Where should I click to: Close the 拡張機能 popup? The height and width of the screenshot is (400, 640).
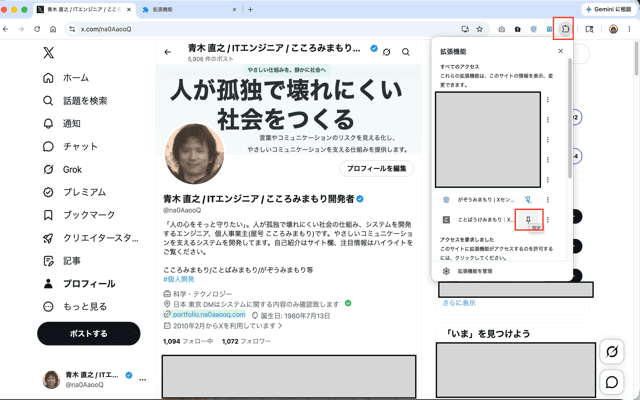(x=560, y=51)
